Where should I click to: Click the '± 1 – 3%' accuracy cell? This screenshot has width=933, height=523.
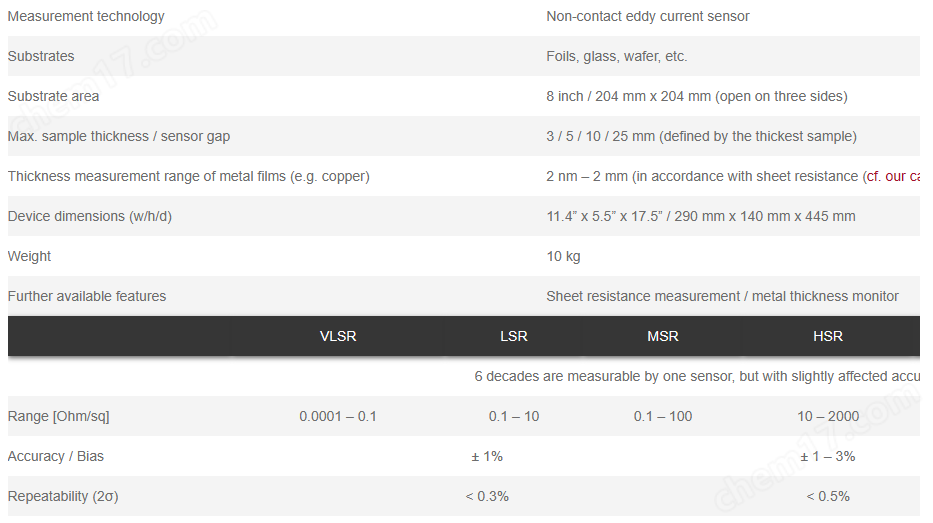pos(828,456)
